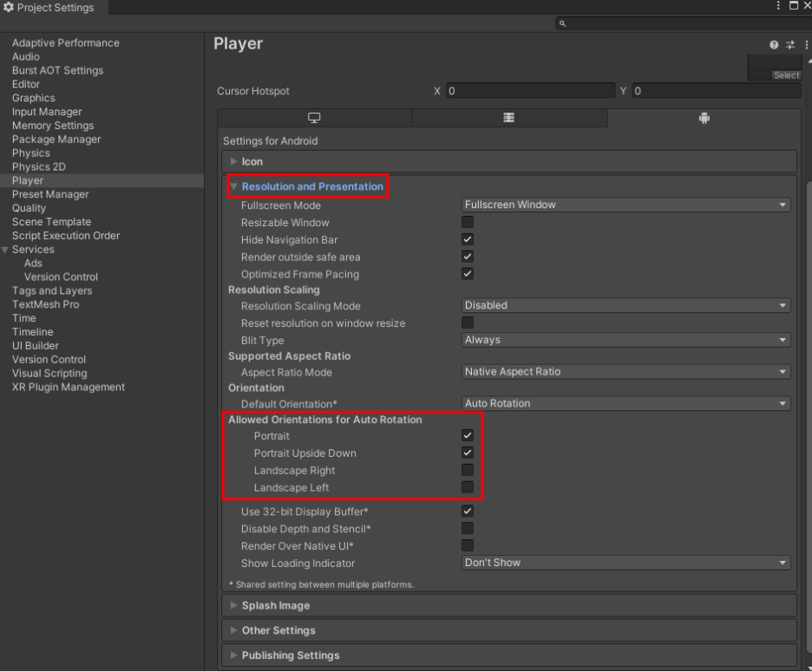This screenshot has height=671, width=812.
Task: Open the Aspect Ratio Mode dropdown
Action: click(x=625, y=371)
